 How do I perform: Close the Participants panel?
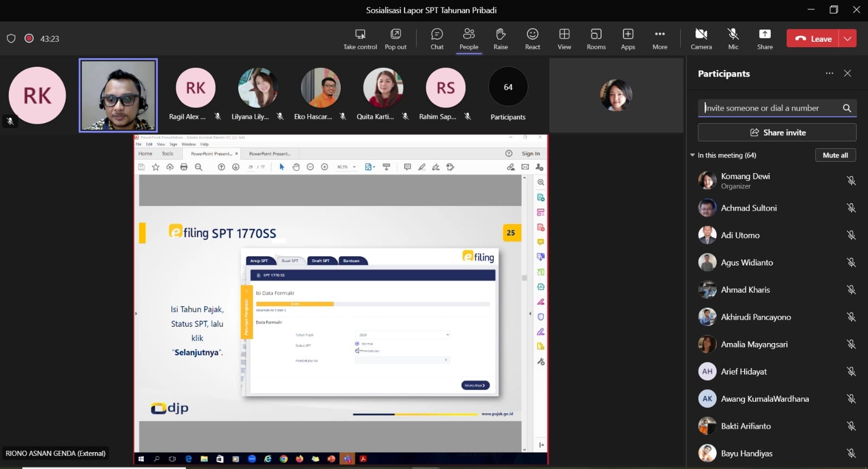pyautogui.click(x=847, y=73)
